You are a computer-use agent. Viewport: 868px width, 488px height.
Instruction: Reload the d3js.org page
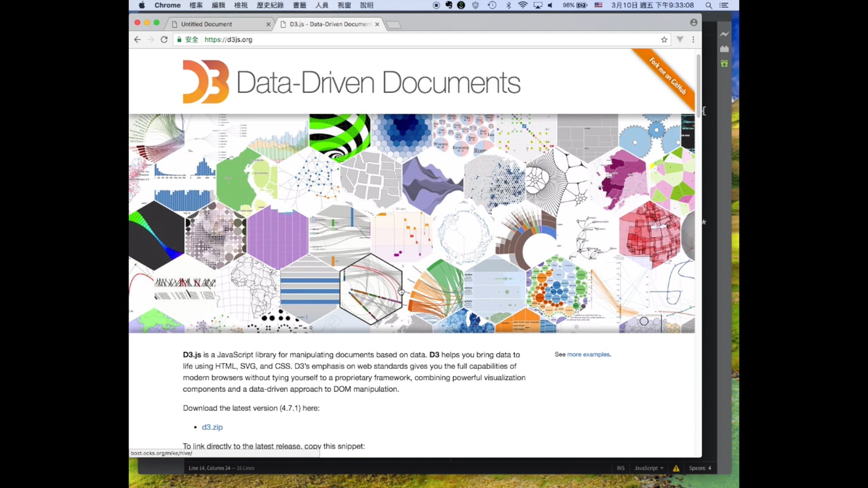[164, 40]
